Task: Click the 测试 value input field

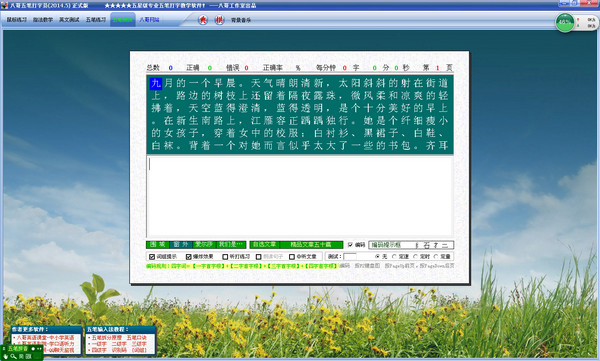Action: (x=350, y=256)
